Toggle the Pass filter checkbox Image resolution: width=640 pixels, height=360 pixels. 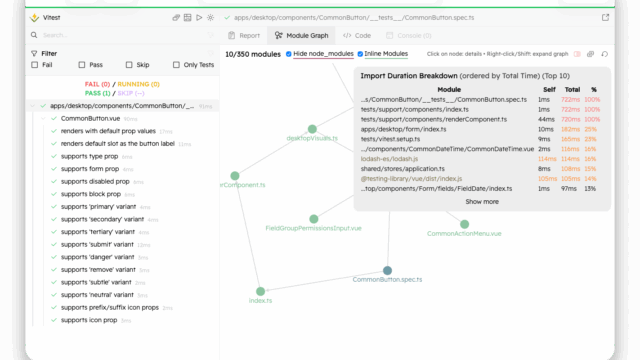click(82, 65)
